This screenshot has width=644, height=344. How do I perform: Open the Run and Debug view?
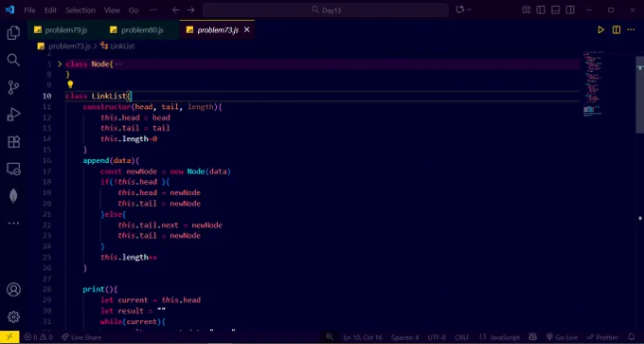pyautogui.click(x=13, y=115)
